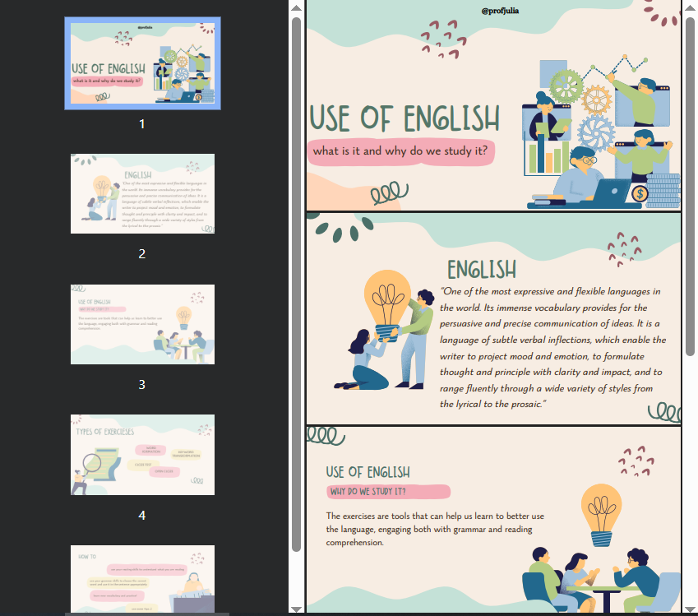
Task: Open slide 2 thumbnail titled ENGLISH
Action: pos(142,194)
